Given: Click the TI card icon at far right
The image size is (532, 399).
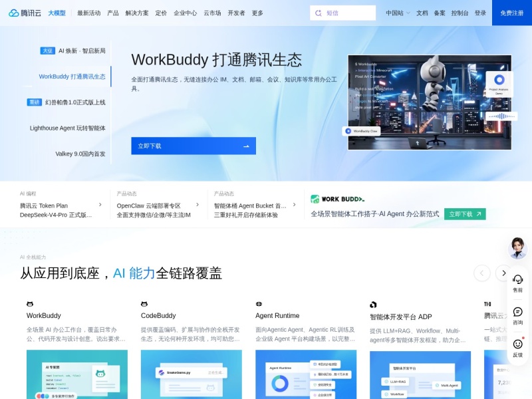Looking at the screenshot, I should tap(487, 304).
